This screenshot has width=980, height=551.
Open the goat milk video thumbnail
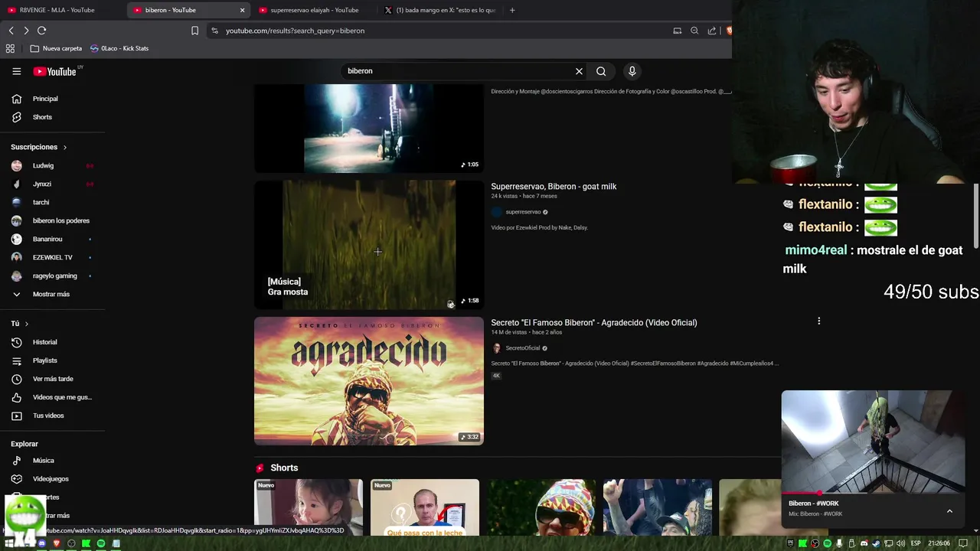coord(369,245)
